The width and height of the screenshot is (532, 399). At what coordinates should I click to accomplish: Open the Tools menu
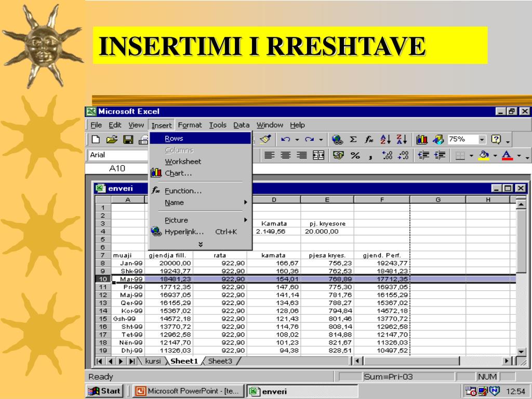point(218,125)
